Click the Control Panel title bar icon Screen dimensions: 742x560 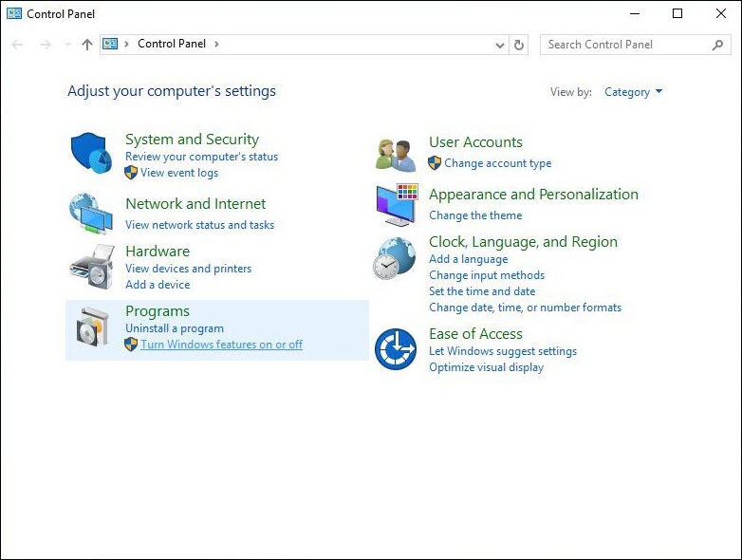click(x=13, y=13)
